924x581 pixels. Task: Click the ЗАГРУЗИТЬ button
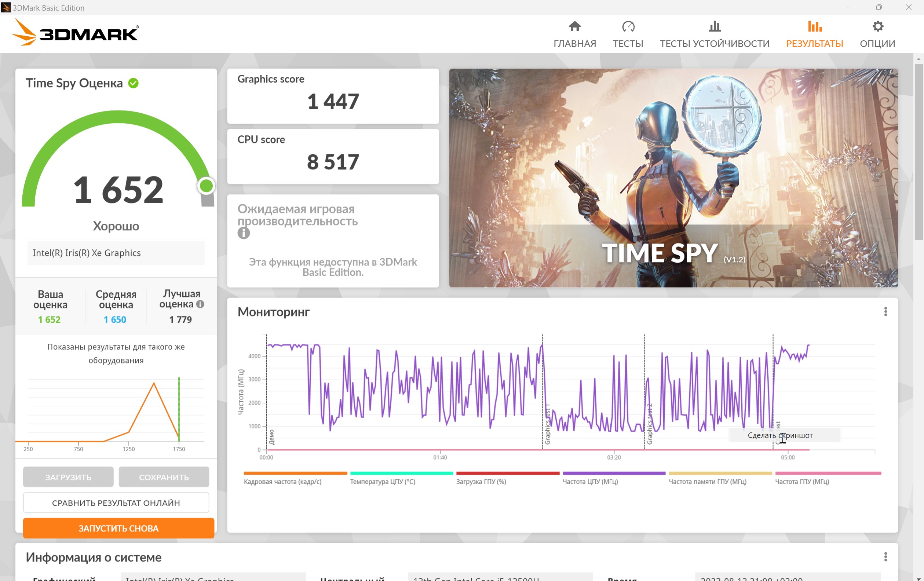pyautogui.click(x=68, y=477)
